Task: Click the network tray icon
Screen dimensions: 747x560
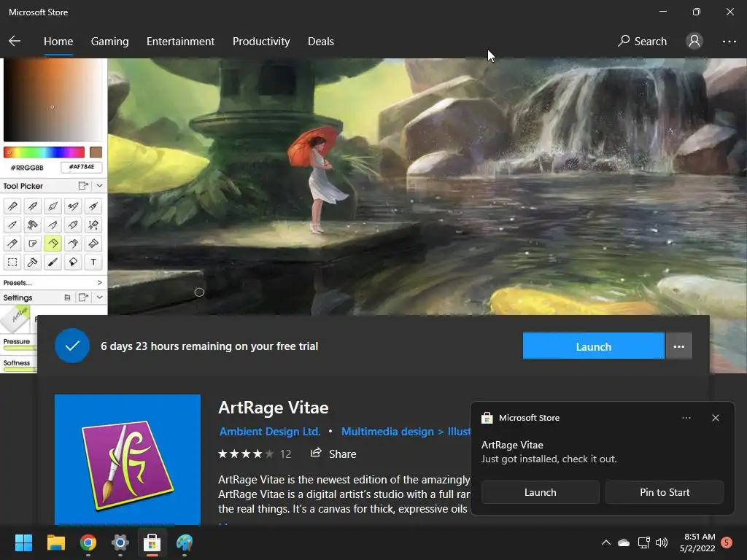Action: pyautogui.click(x=643, y=542)
